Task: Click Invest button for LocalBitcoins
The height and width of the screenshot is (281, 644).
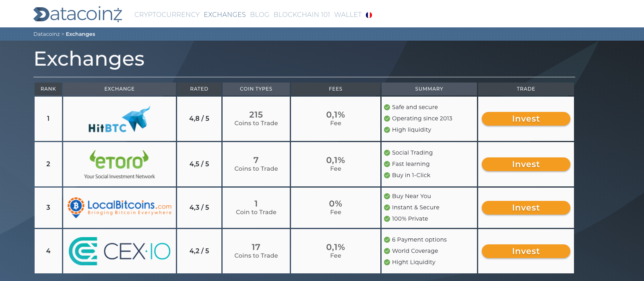Action: click(x=526, y=208)
